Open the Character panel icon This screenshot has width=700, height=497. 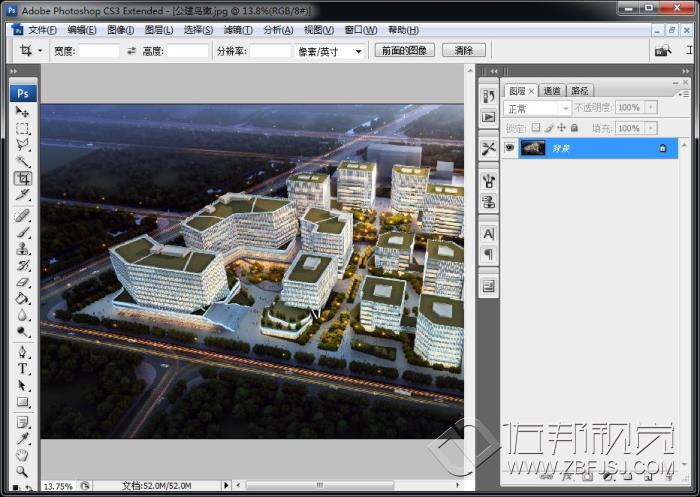point(489,233)
